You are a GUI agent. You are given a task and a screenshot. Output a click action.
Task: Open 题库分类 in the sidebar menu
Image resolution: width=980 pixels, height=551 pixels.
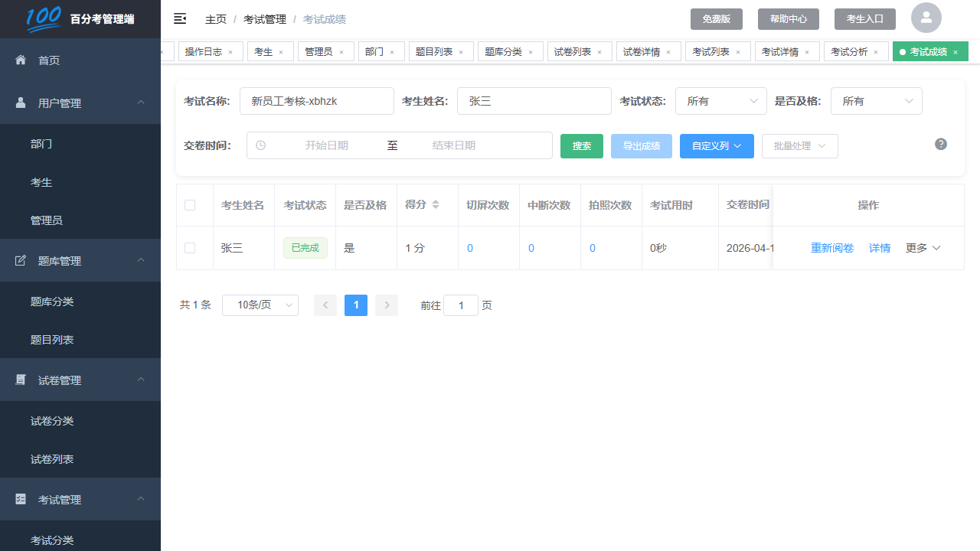pyautogui.click(x=80, y=302)
